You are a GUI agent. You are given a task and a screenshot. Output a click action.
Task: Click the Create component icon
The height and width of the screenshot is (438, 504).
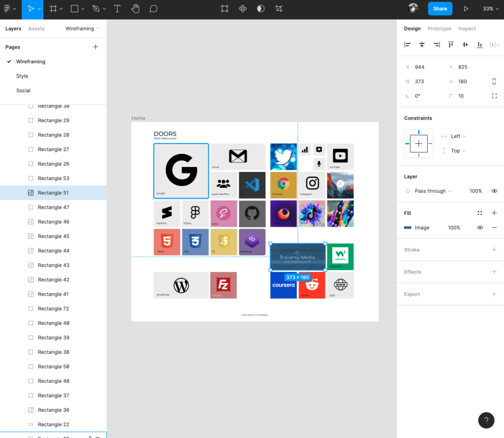243,9
